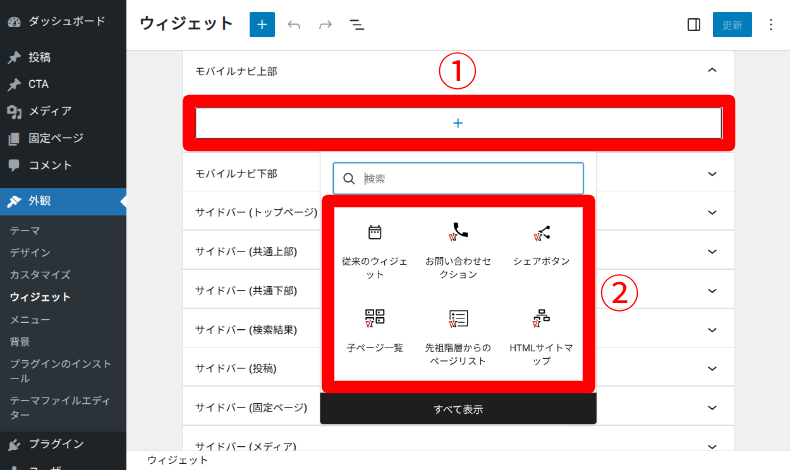The width and height of the screenshot is (790, 470).
Task: Go to メニュー submenu link
Action: 30,320
